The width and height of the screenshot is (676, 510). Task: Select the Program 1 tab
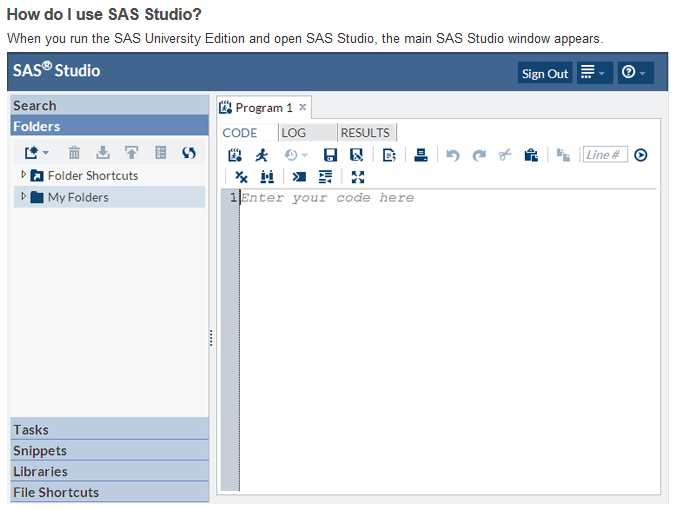(x=263, y=108)
